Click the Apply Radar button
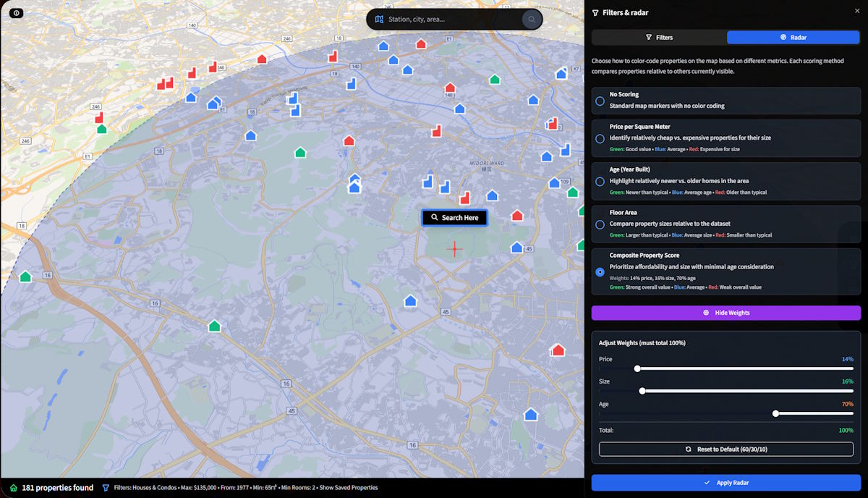Viewport: 868px width, 498px height. coord(726,482)
